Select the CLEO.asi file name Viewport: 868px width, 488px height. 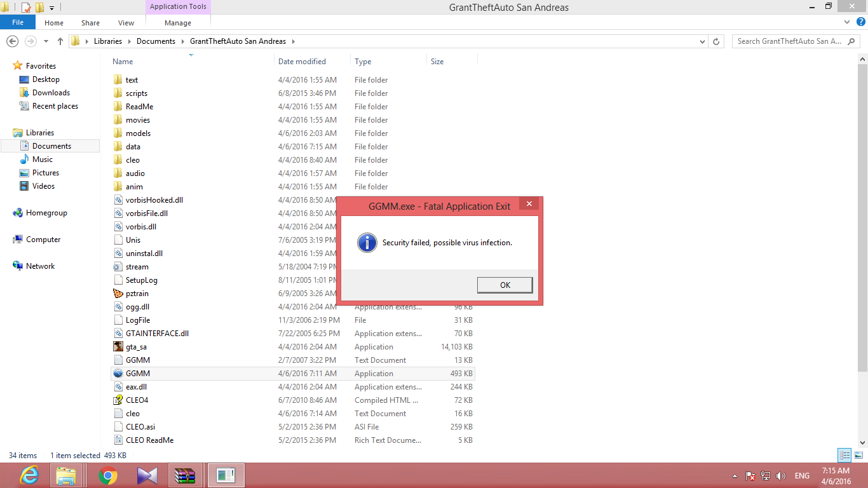point(140,427)
